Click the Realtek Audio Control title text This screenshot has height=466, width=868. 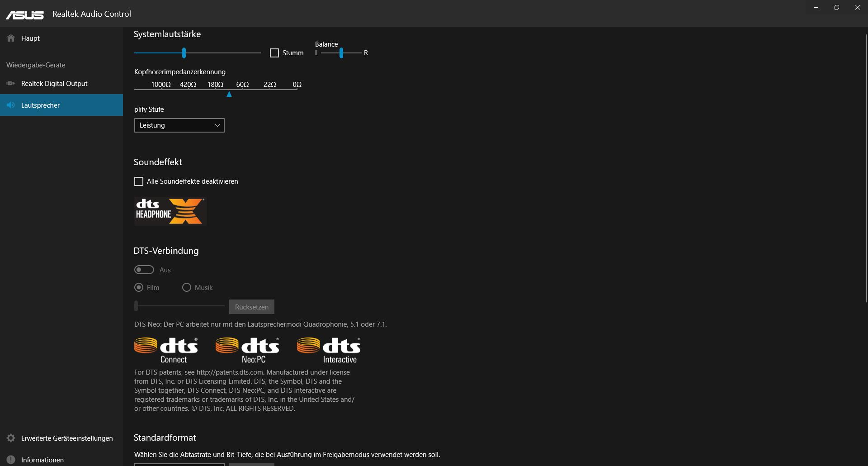[92, 14]
